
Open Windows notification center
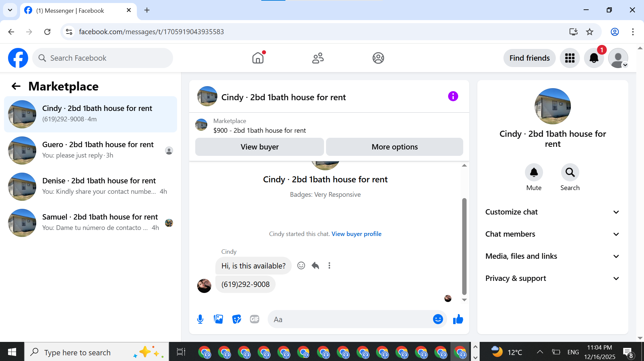tap(628, 353)
